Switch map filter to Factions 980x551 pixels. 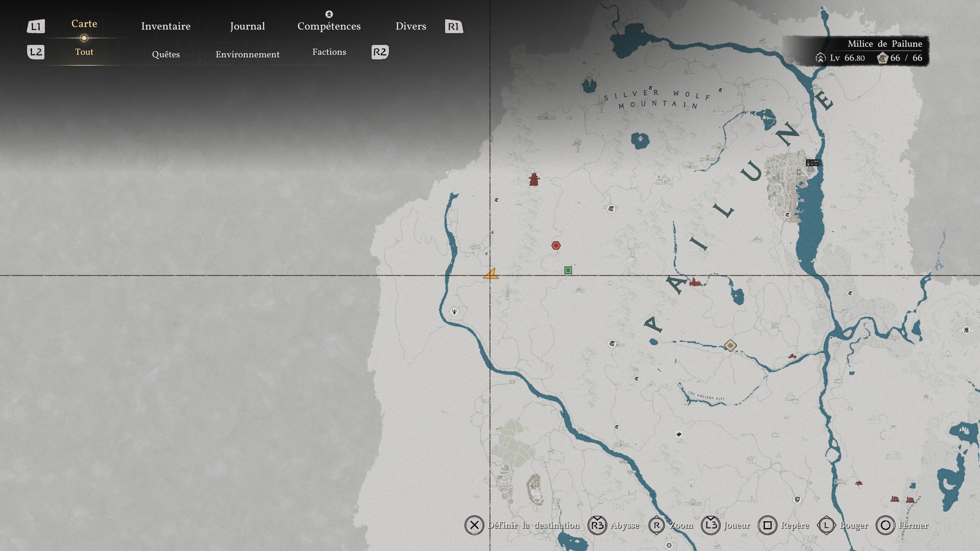tap(329, 52)
